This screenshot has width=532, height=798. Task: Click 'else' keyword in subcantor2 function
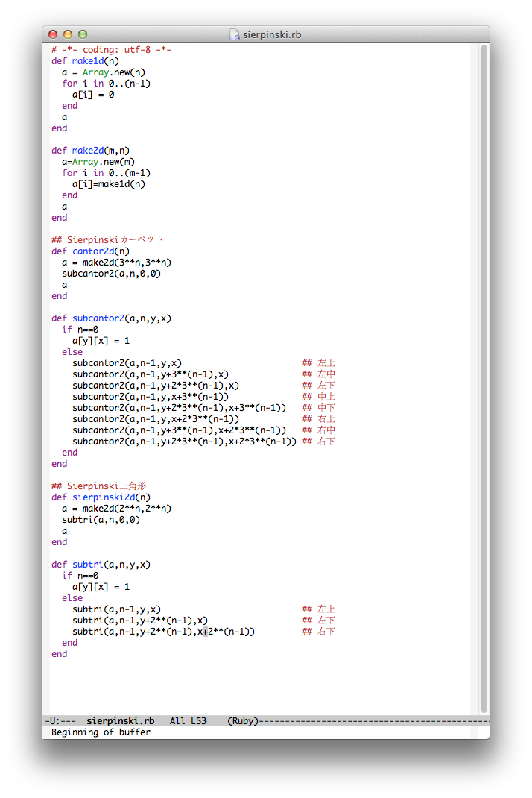click(x=72, y=352)
